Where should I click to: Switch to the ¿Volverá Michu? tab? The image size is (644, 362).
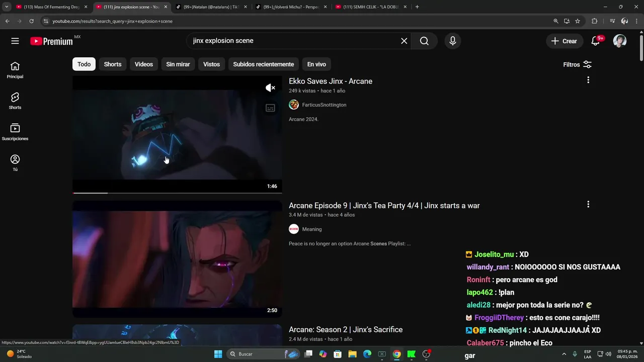(x=291, y=7)
